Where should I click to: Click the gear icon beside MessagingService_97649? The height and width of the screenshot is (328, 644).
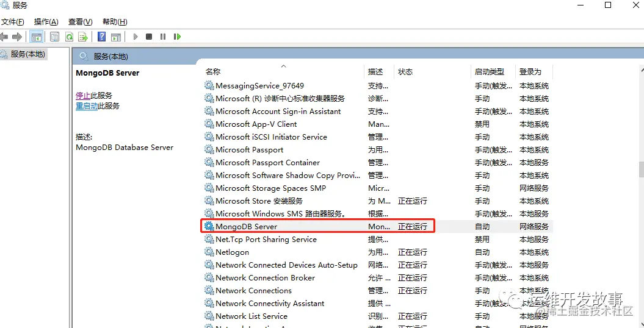(x=209, y=86)
